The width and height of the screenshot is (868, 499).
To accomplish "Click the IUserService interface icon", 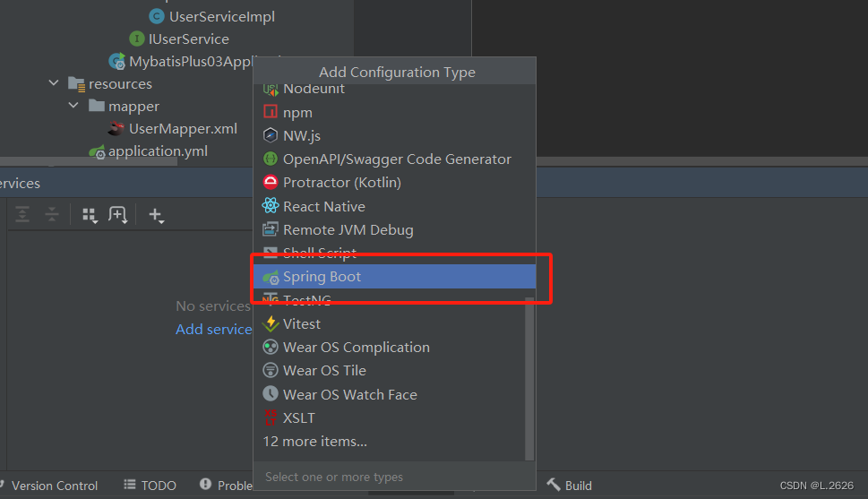I will tap(137, 39).
